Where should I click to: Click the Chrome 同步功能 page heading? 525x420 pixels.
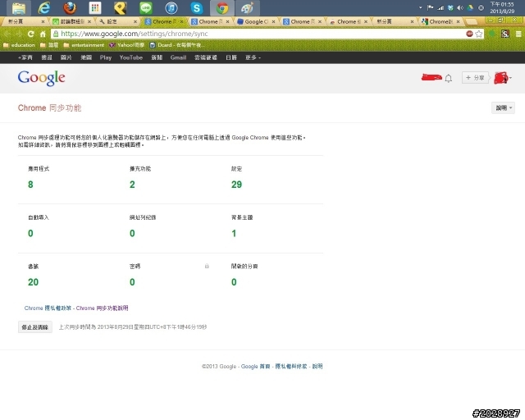point(49,107)
